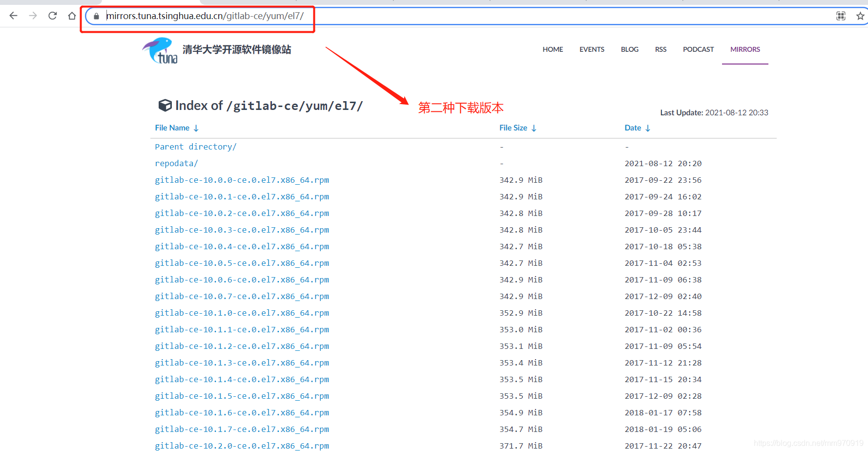Click the 353.0 MiB size cell
This screenshot has width=868, height=452.
(521, 329)
